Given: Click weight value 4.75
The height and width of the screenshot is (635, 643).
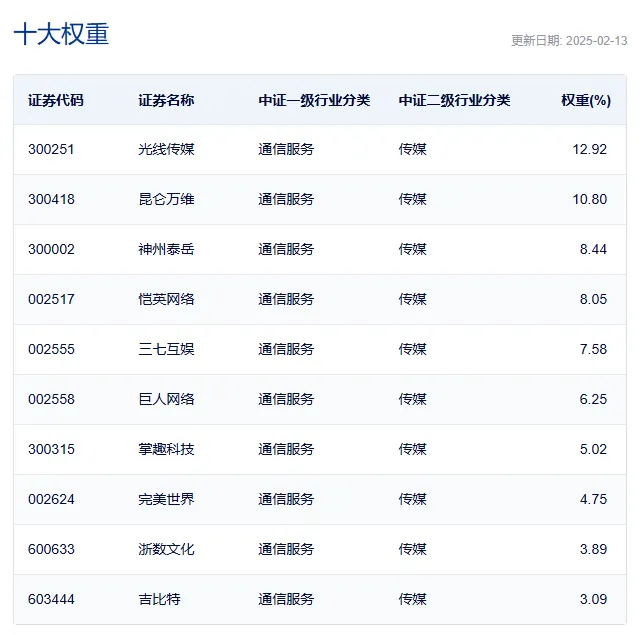Looking at the screenshot, I should [593, 500].
